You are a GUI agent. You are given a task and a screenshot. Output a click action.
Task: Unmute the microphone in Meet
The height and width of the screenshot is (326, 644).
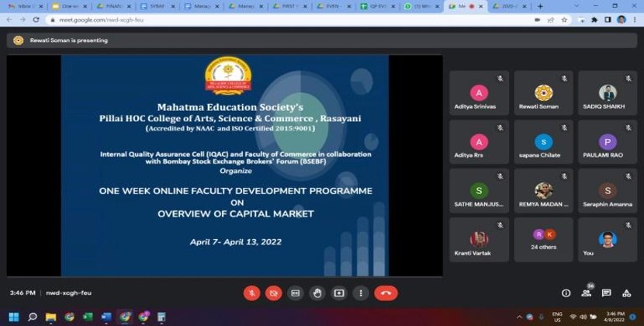coord(251,293)
